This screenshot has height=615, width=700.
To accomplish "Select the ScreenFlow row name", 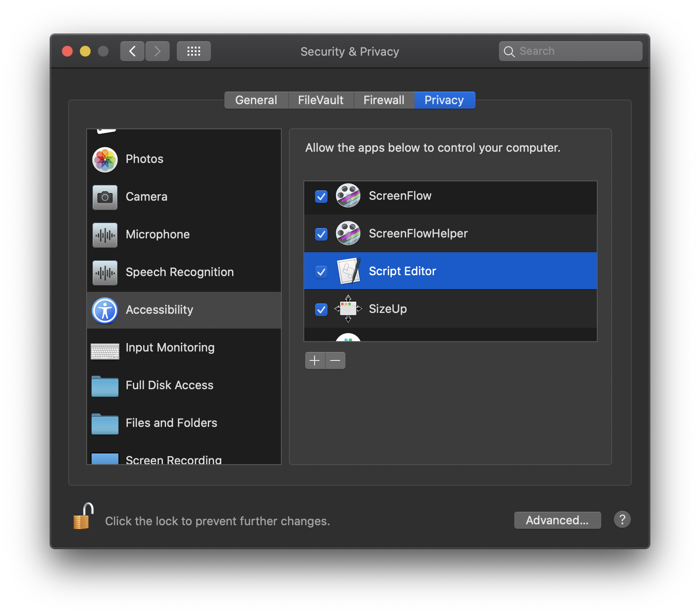I will coord(400,196).
